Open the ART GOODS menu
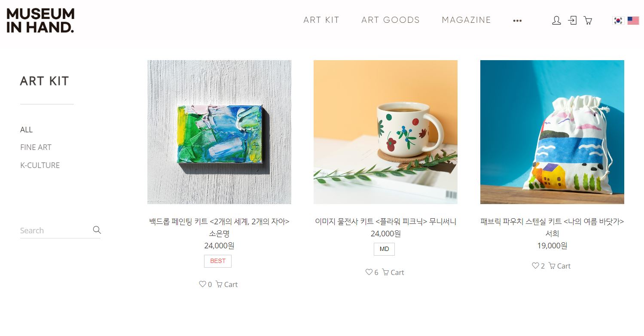Screen dimensions: 644x336 tap(391, 20)
